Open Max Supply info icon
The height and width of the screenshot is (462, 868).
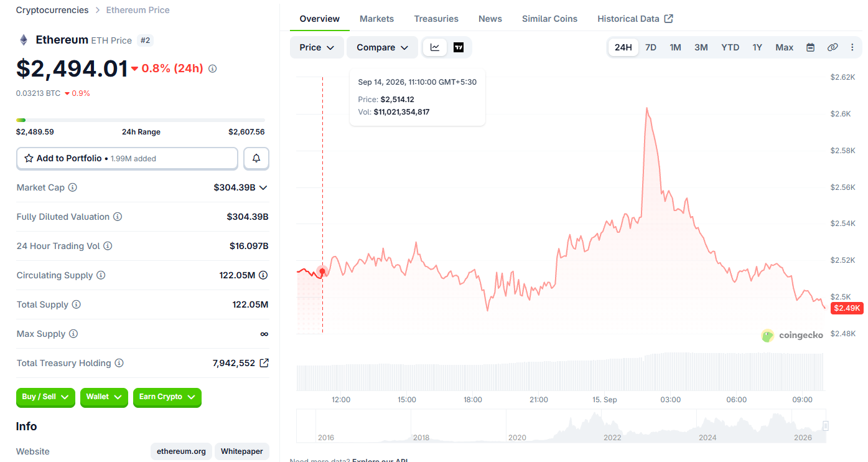tap(73, 334)
